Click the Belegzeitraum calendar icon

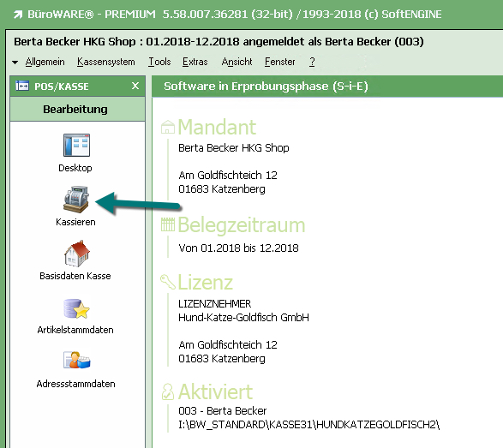(x=168, y=224)
